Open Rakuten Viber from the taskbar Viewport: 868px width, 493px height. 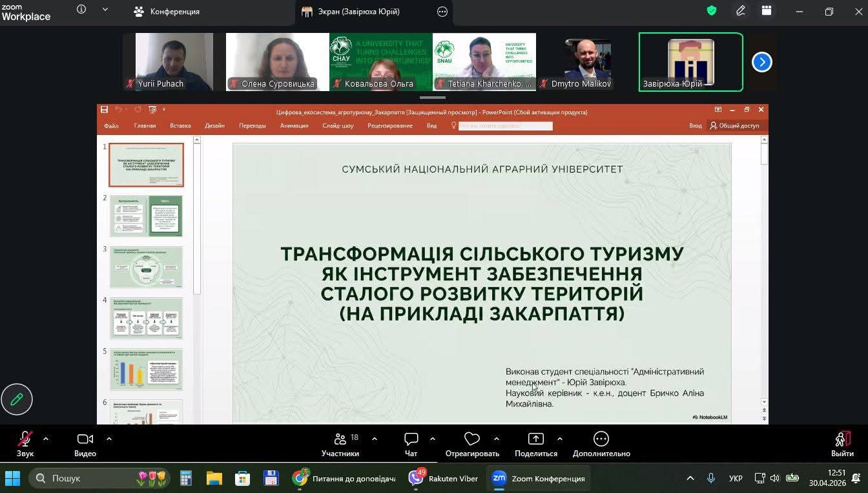point(444,478)
